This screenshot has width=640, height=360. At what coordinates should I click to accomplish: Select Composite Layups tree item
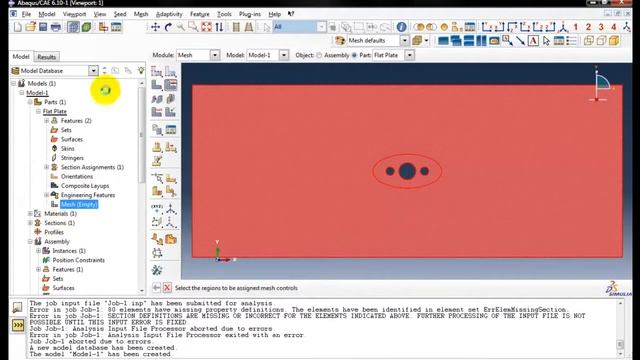[x=85, y=186]
